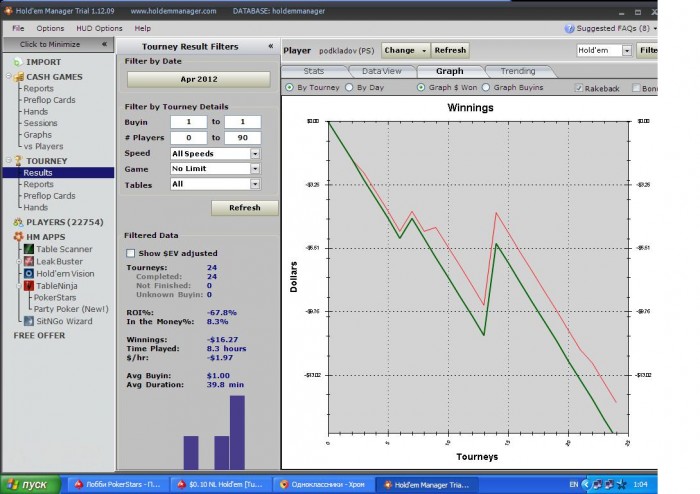
Task: Click the FREE OFFER link
Action: point(39,336)
